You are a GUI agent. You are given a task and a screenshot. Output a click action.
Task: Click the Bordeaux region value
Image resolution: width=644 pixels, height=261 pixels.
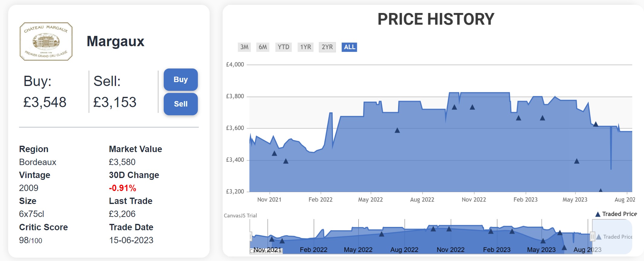pyautogui.click(x=37, y=162)
